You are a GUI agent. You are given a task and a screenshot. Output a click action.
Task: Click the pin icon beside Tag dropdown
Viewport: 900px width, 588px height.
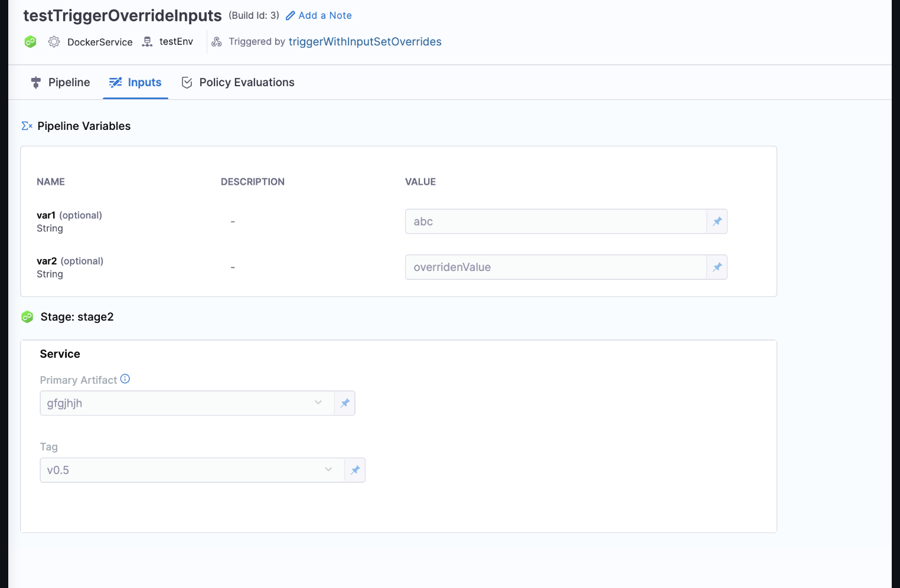point(355,471)
